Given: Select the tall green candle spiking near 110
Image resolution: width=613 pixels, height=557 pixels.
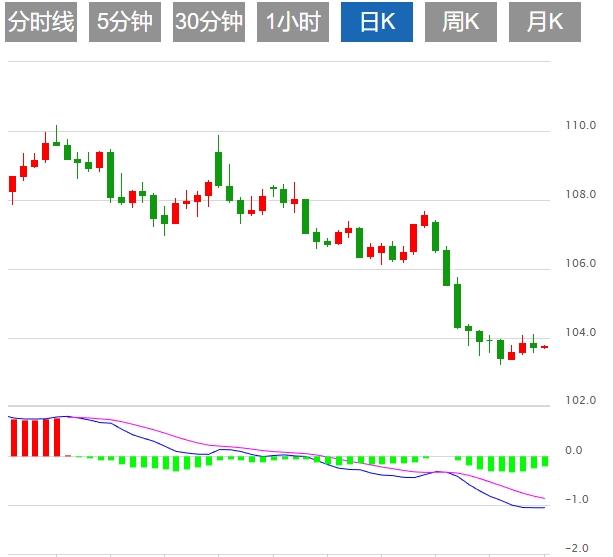Looking at the screenshot, I should [x=218, y=167].
